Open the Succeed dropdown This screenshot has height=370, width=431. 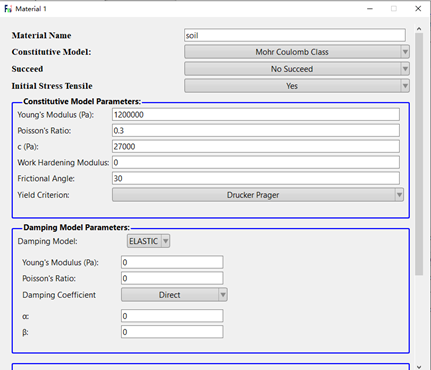pos(297,69)
